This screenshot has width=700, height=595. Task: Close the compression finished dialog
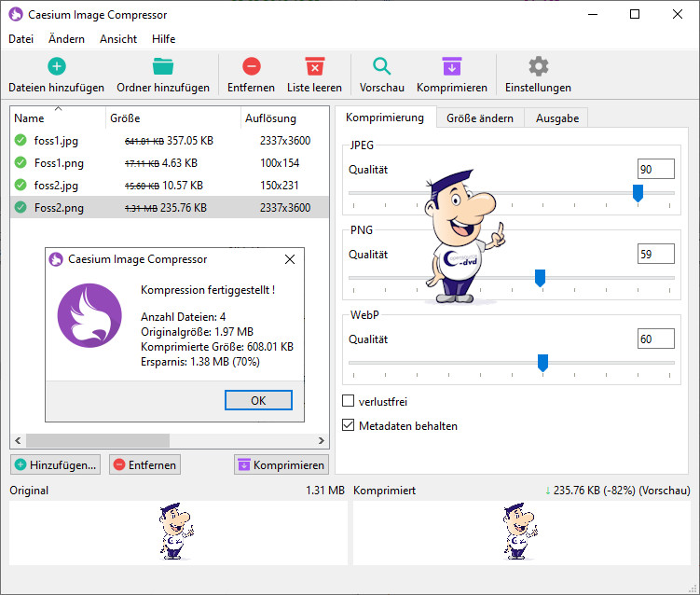(289, 259)
